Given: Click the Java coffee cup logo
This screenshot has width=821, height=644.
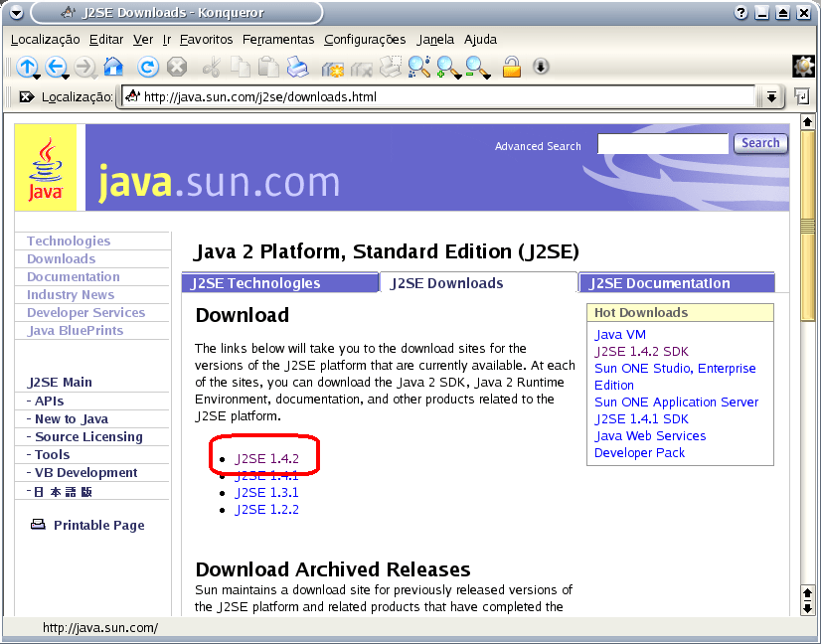Looking at the screenshot, I should (x=46, y=169).
